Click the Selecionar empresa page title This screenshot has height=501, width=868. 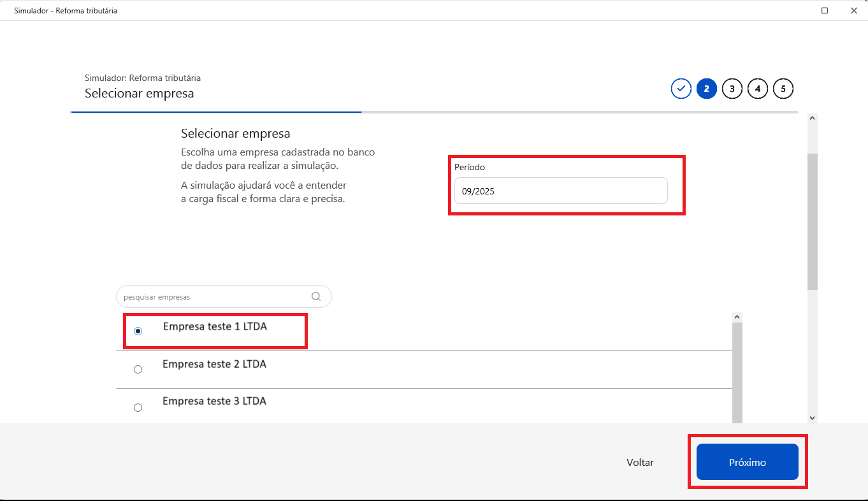[139, 94]
